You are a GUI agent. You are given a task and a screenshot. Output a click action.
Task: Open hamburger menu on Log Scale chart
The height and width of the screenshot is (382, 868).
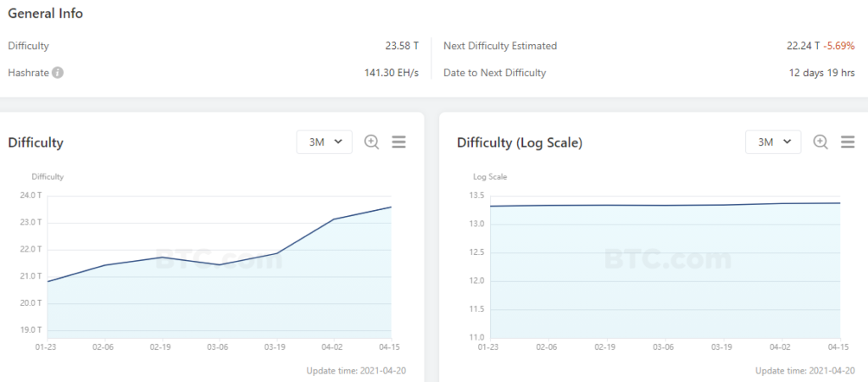(x=847, y=142)
